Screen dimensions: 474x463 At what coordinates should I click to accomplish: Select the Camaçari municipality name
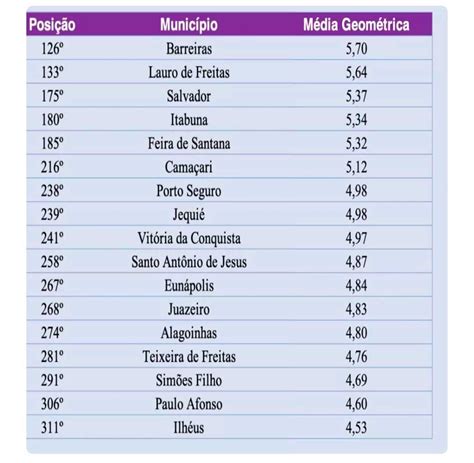click(189, 167)
